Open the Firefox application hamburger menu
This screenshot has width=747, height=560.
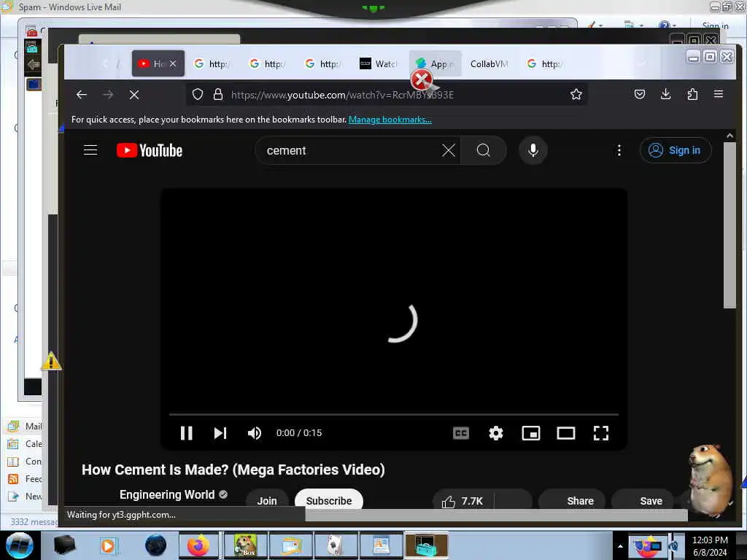[719, 94]
